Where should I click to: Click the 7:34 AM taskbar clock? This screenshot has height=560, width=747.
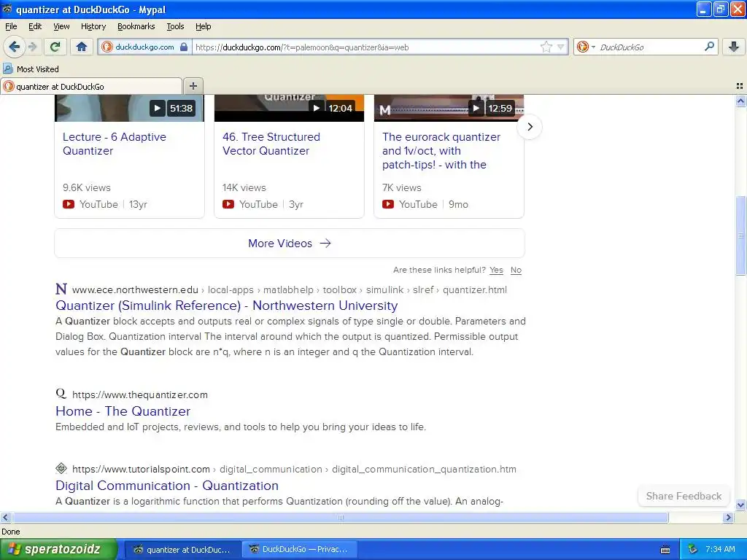pyautogui.click(x=720, y=550)
